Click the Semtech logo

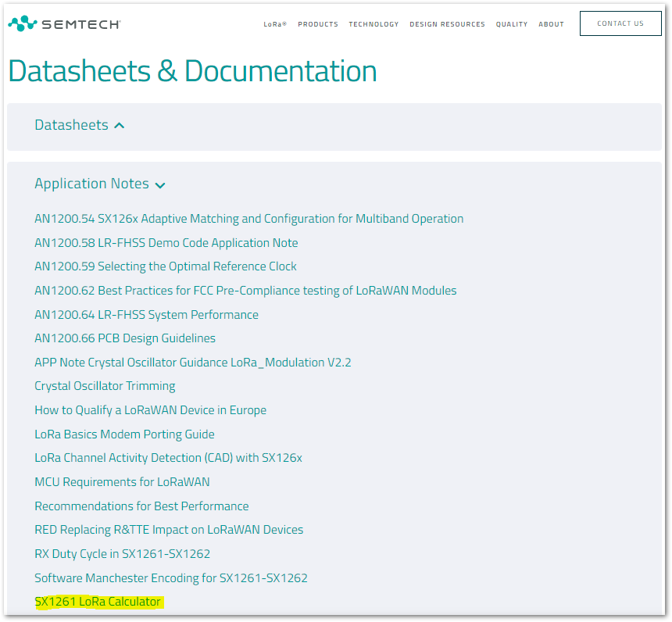pyautogui.click(x=64, y=24)
